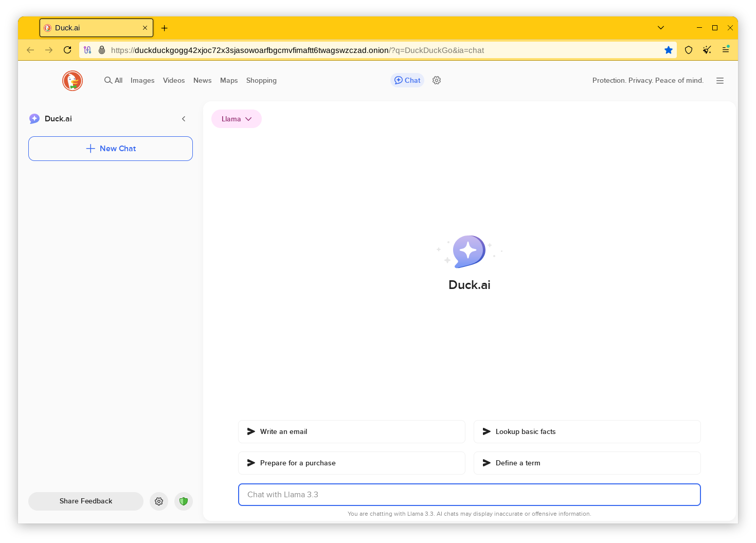Open the list all tabs dropdown arrow
756x543 pixels.
pos(661,28)
